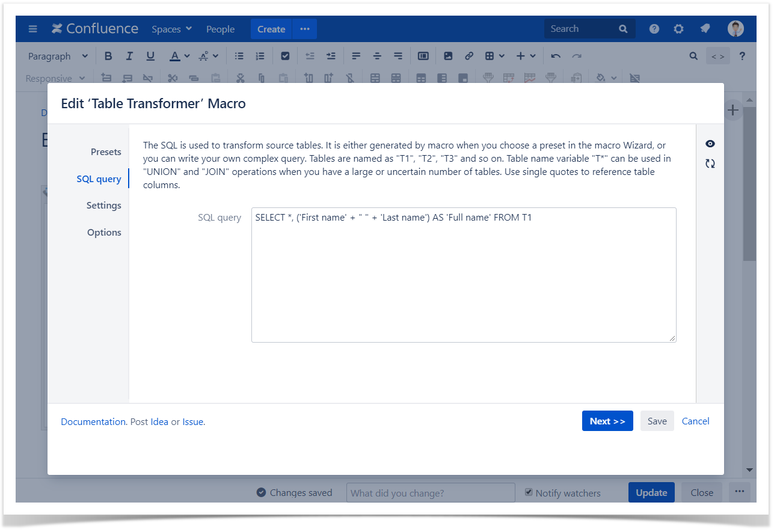The width and height of the screenshot is (777, 532).
Task: Click the refresh arrows icon in macro dialog
Action: tap(710, 164)
